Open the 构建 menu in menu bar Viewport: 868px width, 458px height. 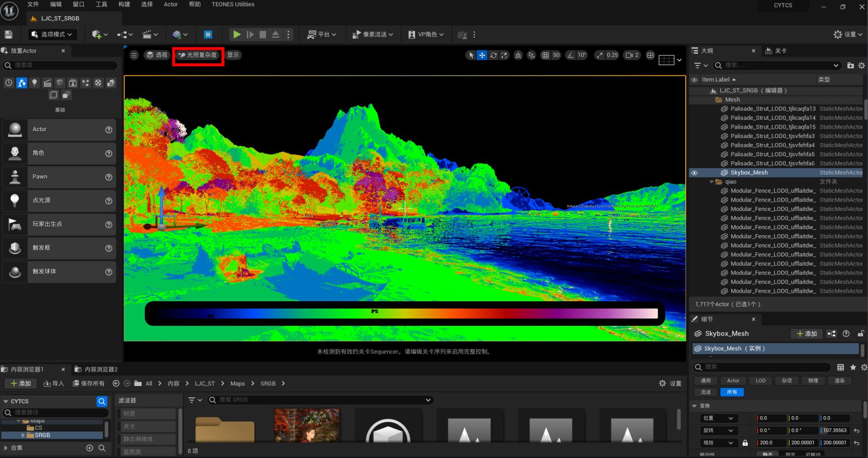point(124,4)
